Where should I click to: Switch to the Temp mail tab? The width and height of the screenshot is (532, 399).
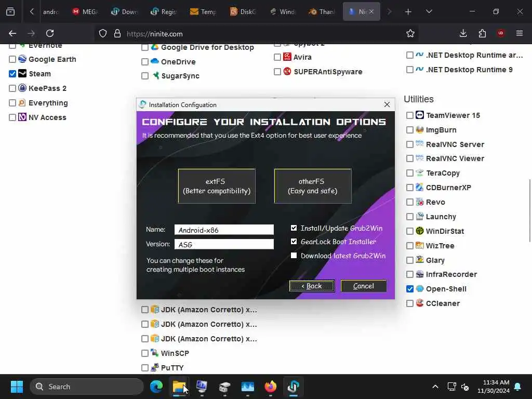coord(203,11)
